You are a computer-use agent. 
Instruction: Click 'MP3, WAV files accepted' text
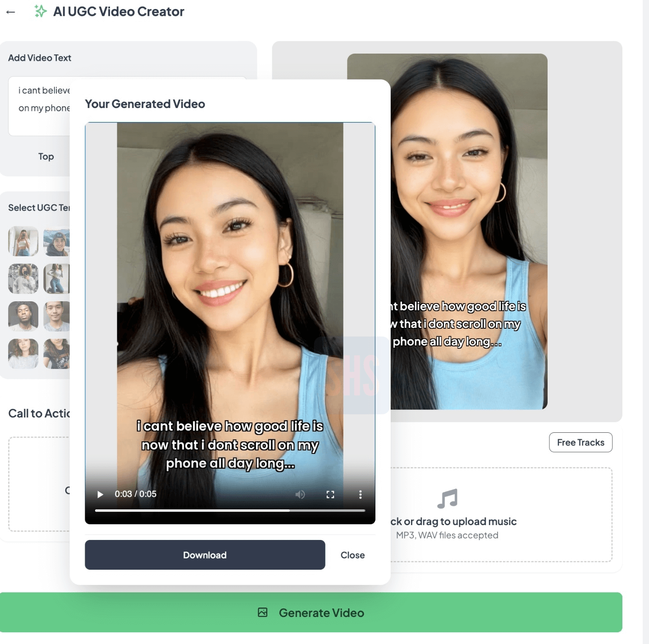point(447,535)
